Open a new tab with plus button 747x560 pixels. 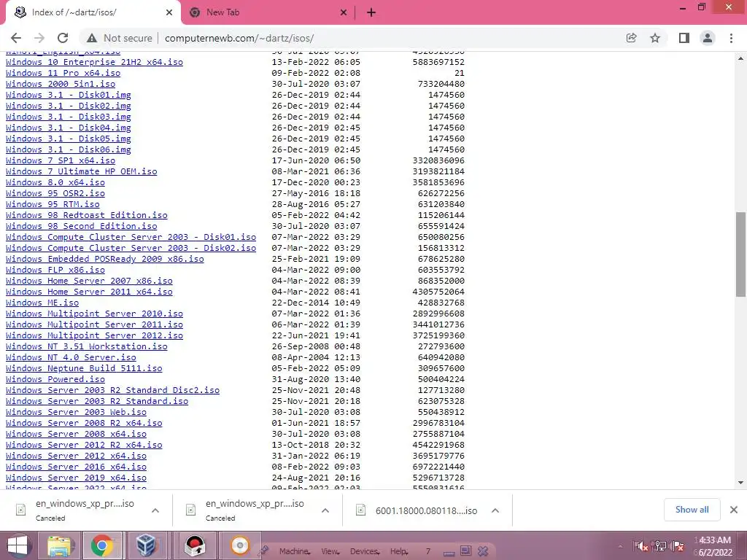click(x=371, y=13)
